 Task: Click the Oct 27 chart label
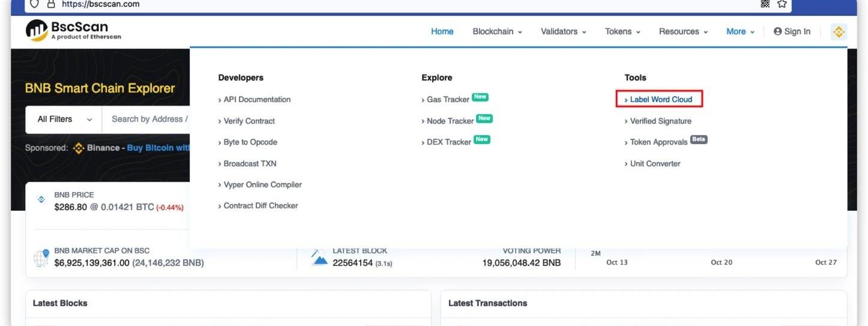pyautogui.click(x=826, y=262)
